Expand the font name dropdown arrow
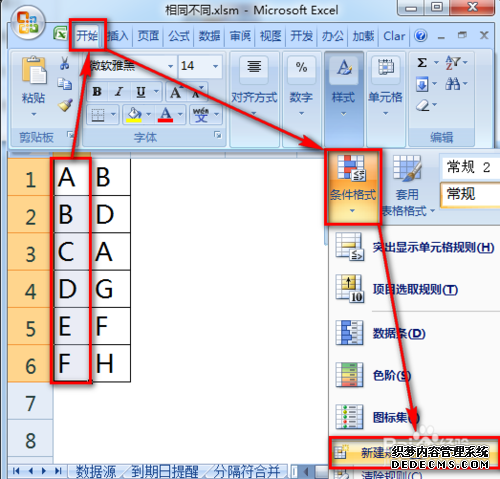500x479 pixels. pyautogui.click(x=170, y=66)
